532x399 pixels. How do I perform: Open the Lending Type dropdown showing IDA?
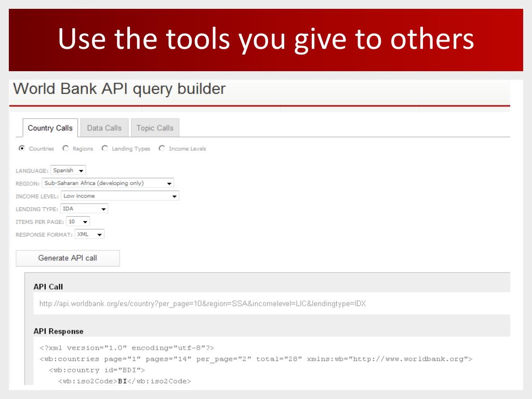point(84,209)
